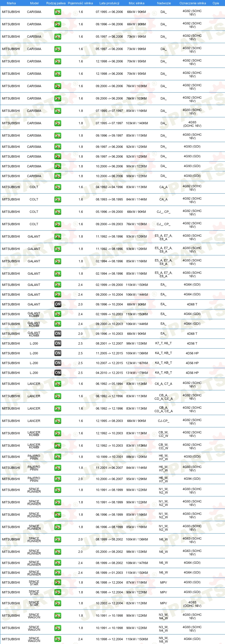Click the PB icon in the SPACE RUNNER 108kW / 147KM row
The image size is (225, 644).
tap(58, 563)
